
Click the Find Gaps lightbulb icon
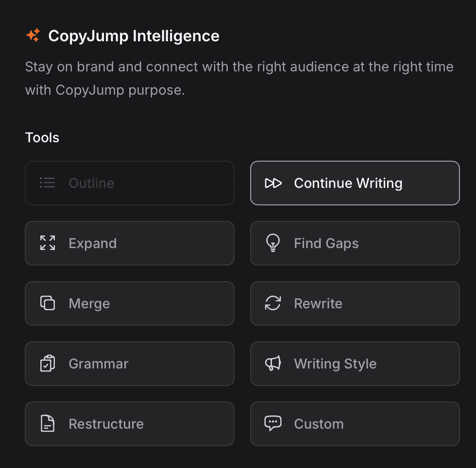click(x=273, y=243)
